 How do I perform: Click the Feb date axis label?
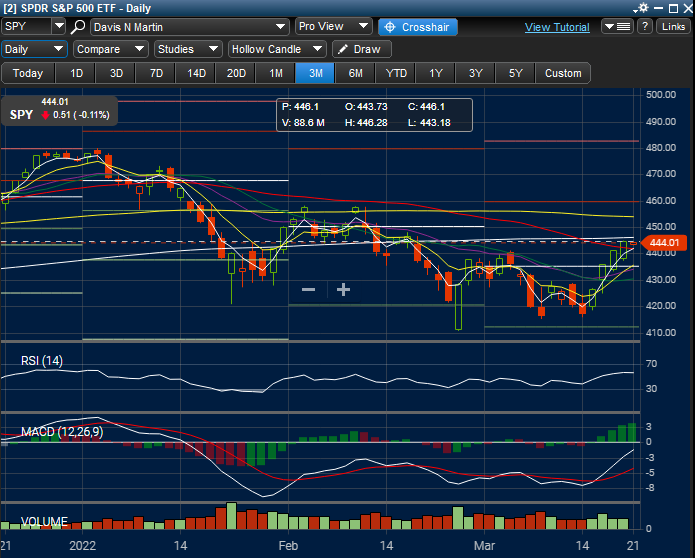click(288, 545)
